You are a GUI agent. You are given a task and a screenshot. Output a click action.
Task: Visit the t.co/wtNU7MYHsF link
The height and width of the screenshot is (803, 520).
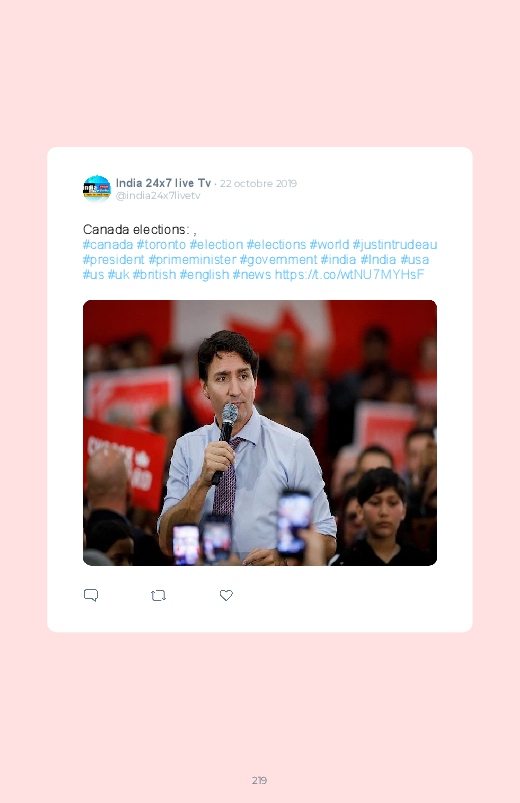pyautogui.click(x=349, y=274)
